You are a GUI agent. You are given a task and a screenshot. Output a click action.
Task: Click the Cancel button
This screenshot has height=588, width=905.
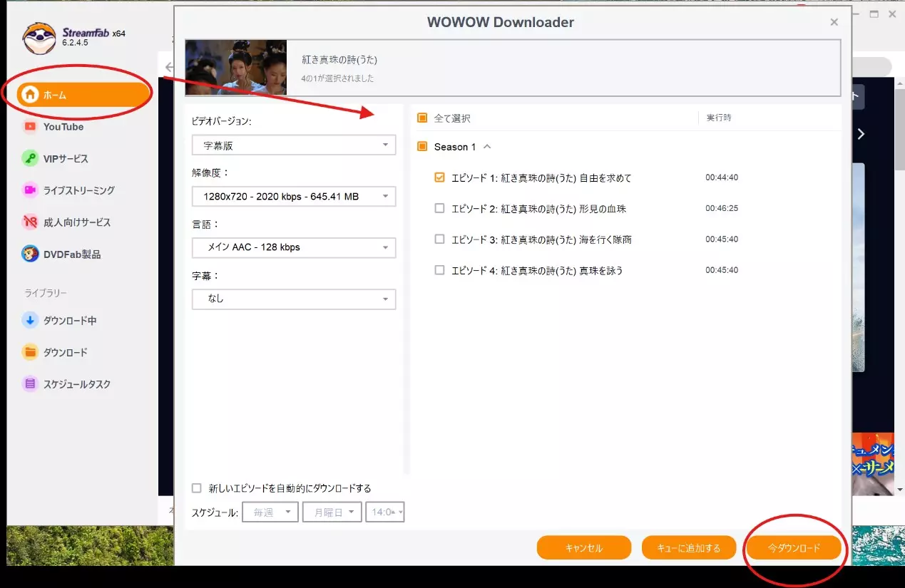tap(584, 548)
